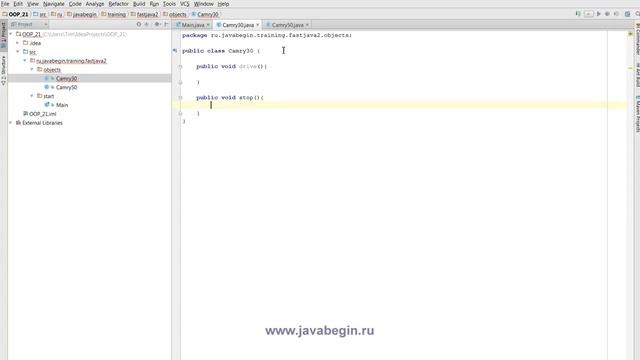The width and height of the screenshot is (640, 360).
Task: Click ru in the navigation breadcrumb
Action: (x=57, y=14)
